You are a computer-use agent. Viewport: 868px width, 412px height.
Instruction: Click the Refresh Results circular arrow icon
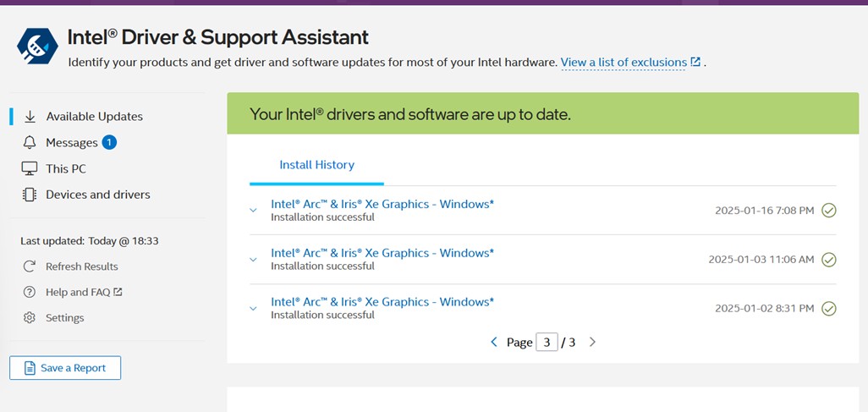pyautogui.click(x=30, y=266)
